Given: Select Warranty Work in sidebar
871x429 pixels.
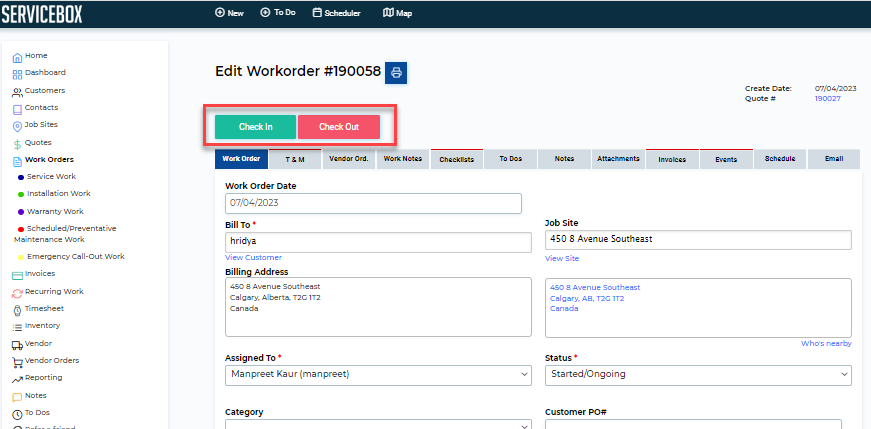Looking at the screenshot, I should [x=55, y=212].
